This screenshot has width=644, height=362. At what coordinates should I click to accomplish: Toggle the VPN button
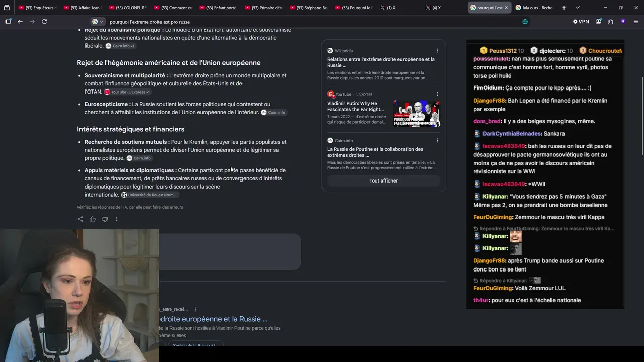click(581, 22)
